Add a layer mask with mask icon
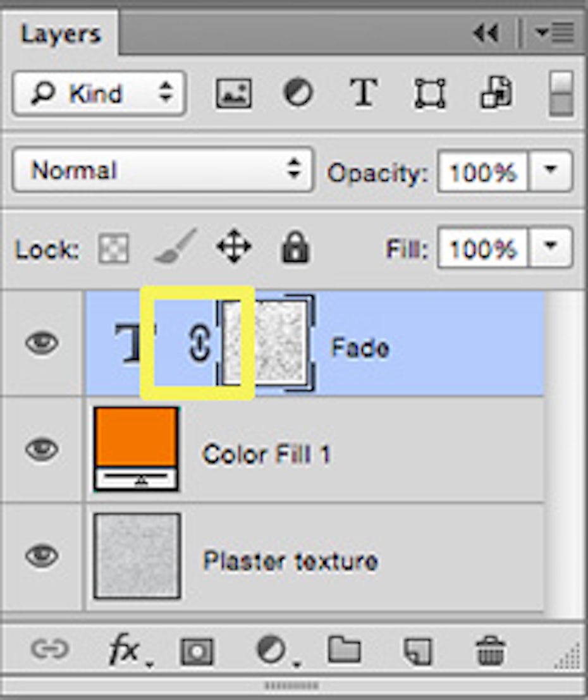588x700 pixels. [197, 650]
